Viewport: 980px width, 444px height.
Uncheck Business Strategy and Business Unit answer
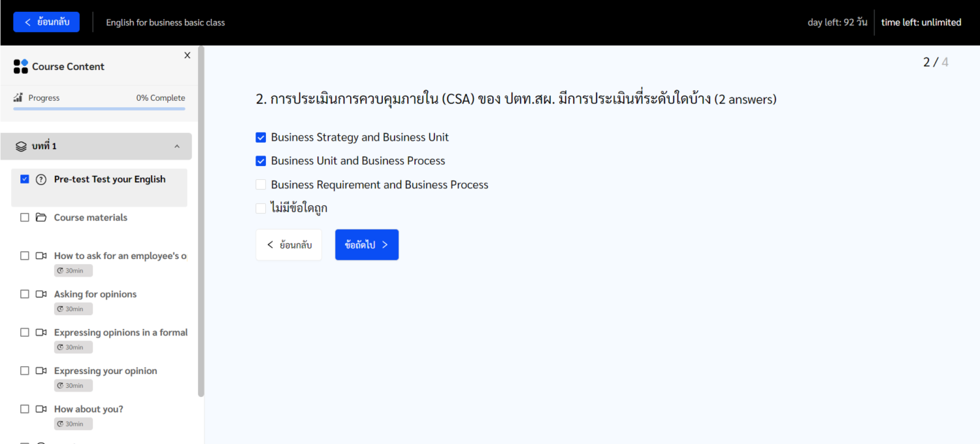(261, 137)
